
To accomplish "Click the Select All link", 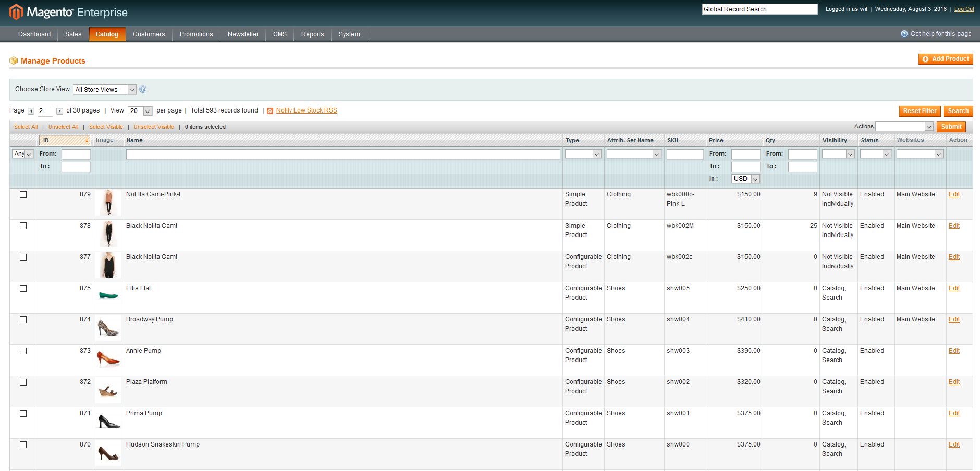I will 26,127.
